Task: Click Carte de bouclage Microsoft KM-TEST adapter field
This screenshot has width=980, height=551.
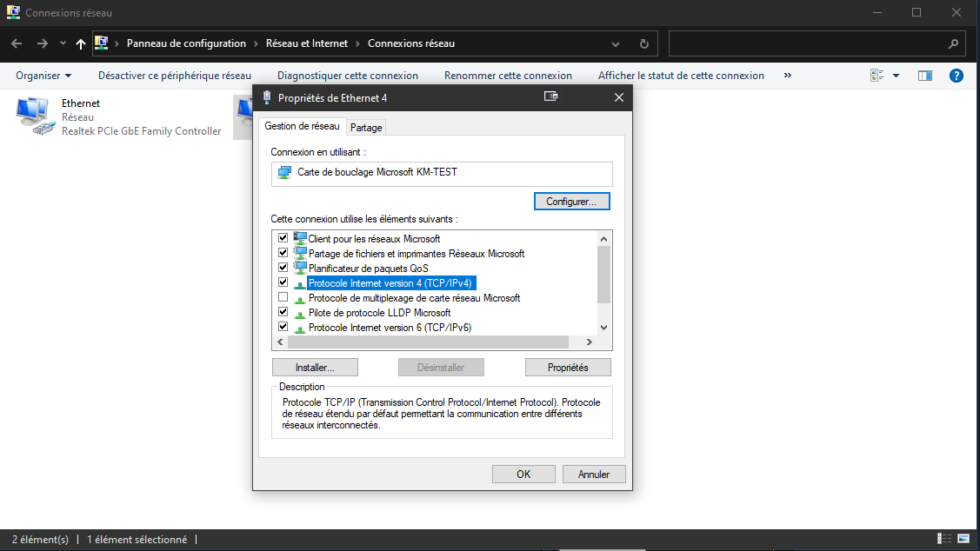Action: pyautogui.click(x=442, y=174)
